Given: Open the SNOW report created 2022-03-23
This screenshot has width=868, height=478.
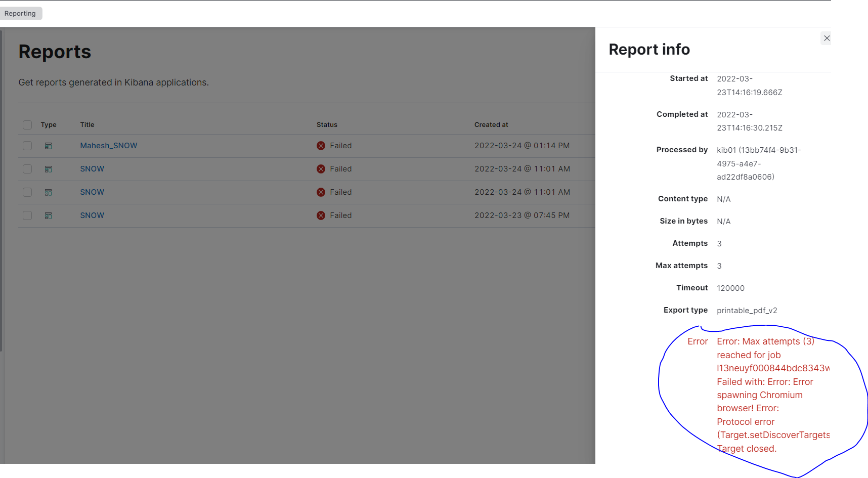Looking at the screenshot, I should click(x=92, y=215).
